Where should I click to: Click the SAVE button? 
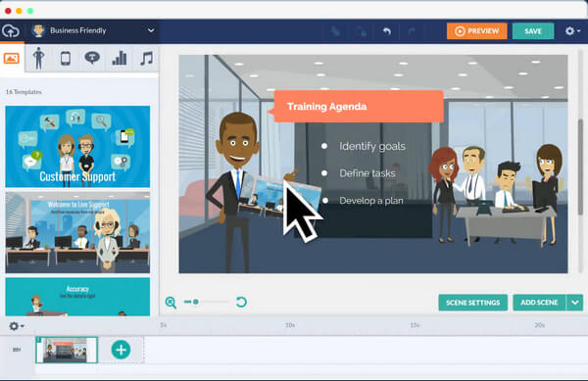[533, 31]
